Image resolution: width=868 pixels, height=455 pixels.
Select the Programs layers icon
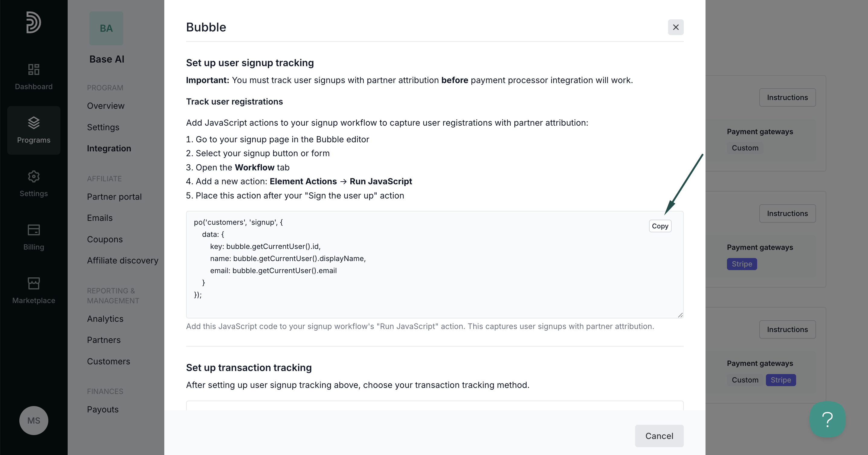(34, 123)
